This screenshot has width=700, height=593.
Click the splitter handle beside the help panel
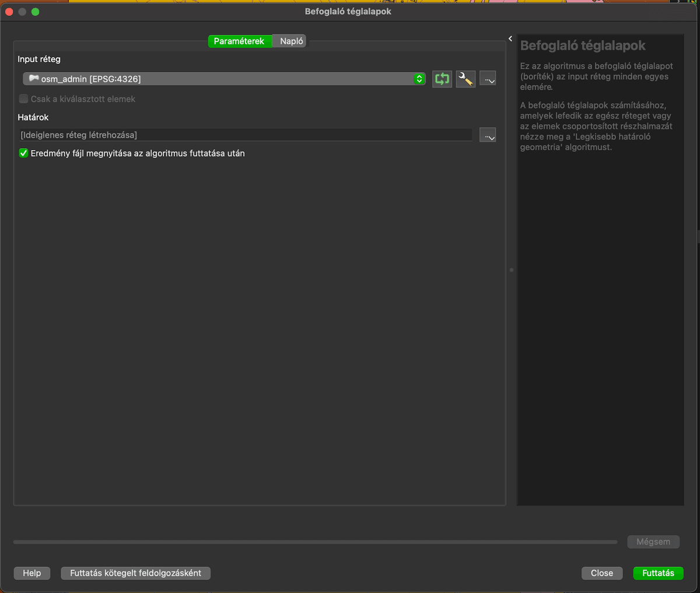[x=512, y=270]
